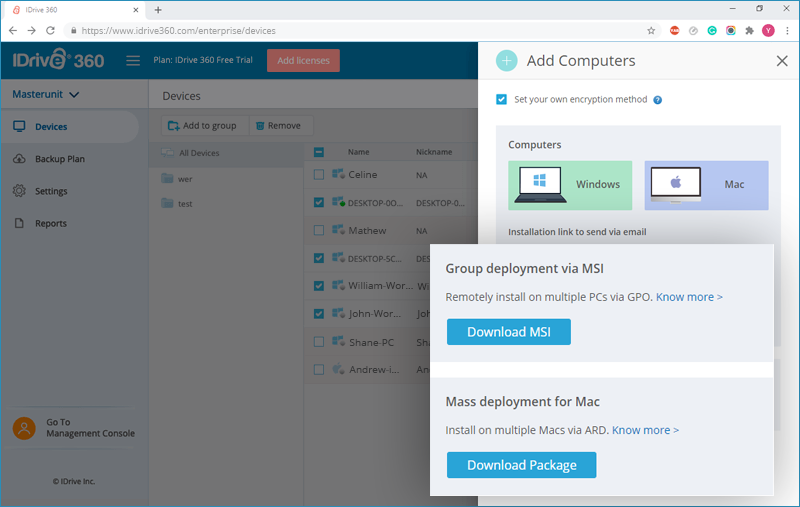The width and height of the screenshot is (800, 507).
Task: Click the Reports document icon
Action: (19, 223)
